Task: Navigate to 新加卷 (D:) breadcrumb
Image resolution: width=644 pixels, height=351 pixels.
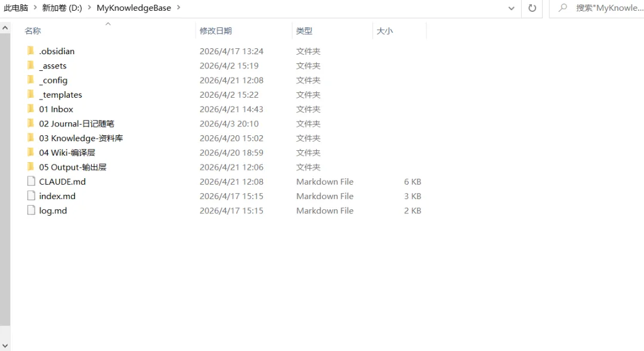Action: click(62, 8)
